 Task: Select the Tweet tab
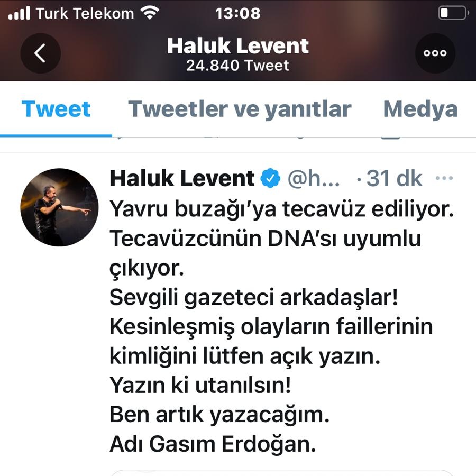(x=56, y=108)
